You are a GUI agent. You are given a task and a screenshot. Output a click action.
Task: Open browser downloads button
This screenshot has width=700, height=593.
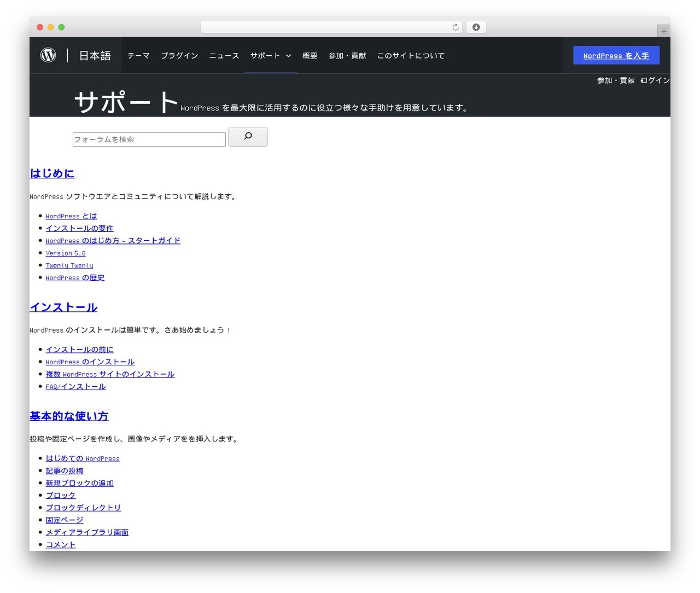(476, 27)
